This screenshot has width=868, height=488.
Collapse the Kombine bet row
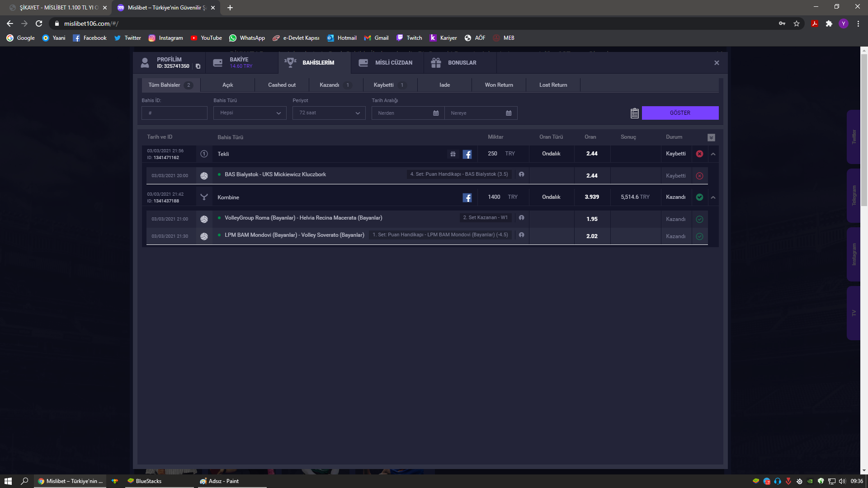[x=713, y=197]
